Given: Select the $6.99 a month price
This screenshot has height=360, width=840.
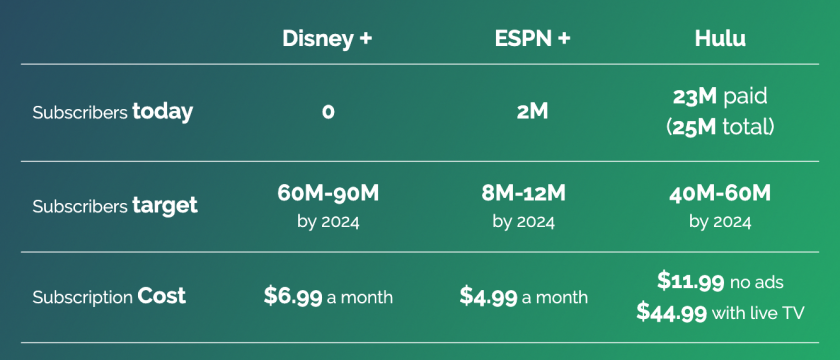Looking at the screenshot, I should [x=328, y=297].
